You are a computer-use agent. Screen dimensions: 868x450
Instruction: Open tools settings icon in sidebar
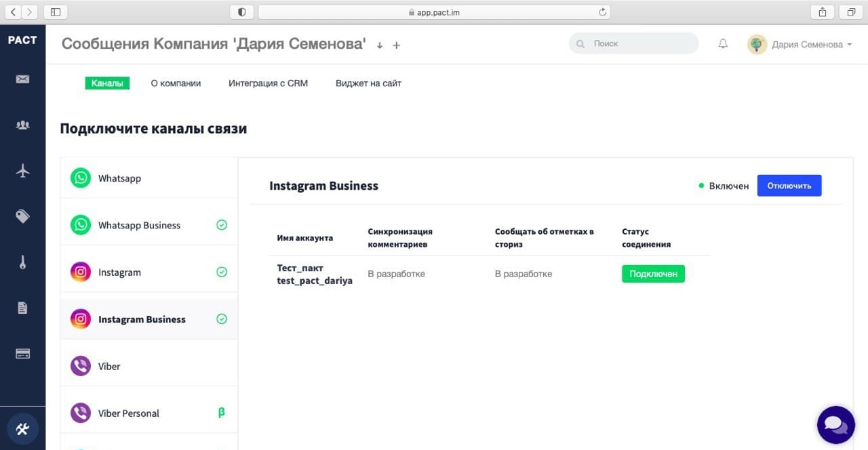point(22,428)
